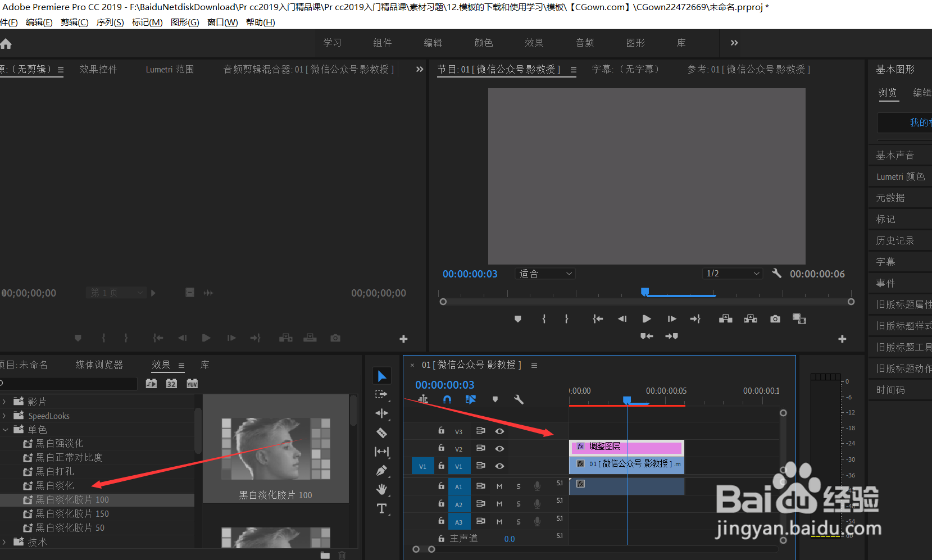Open the Lumetri 颜色 panel

(900, 176)
